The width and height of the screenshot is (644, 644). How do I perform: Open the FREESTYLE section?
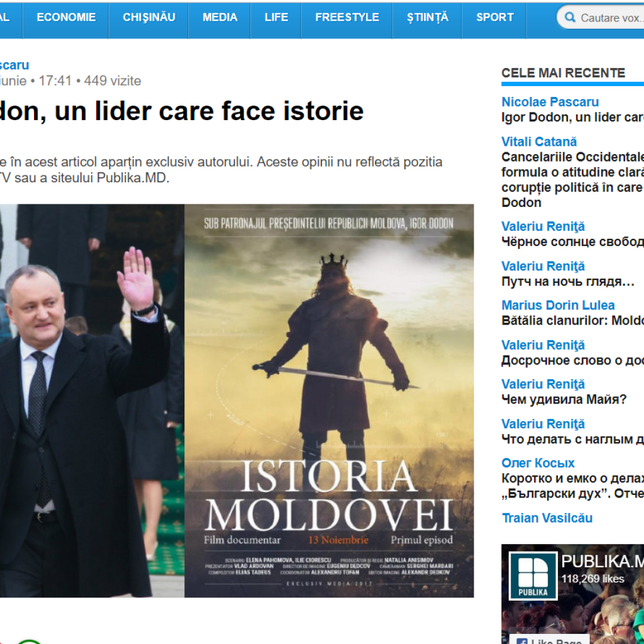pos(347,17)
